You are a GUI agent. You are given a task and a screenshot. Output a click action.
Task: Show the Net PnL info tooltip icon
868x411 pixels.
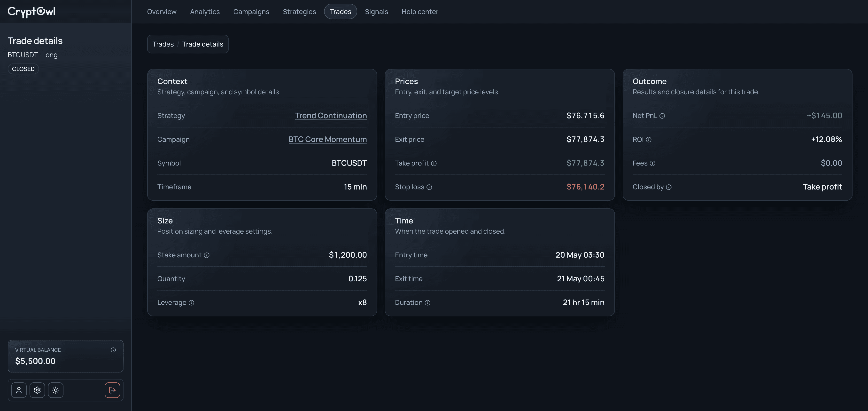pos(662,116)
